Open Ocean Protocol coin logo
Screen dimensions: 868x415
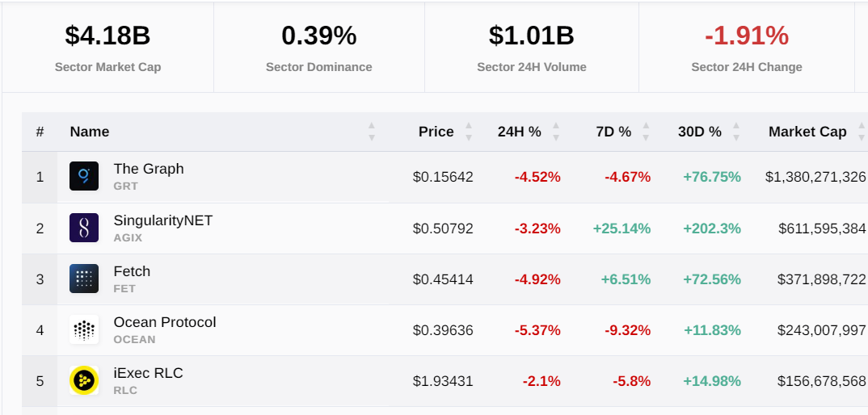click(84, 329)
